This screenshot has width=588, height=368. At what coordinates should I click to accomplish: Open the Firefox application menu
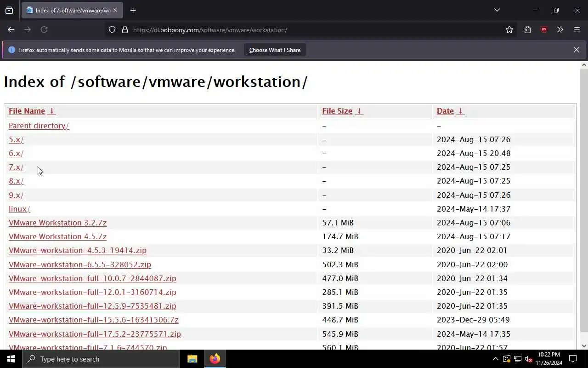click(x=577, y=30)
